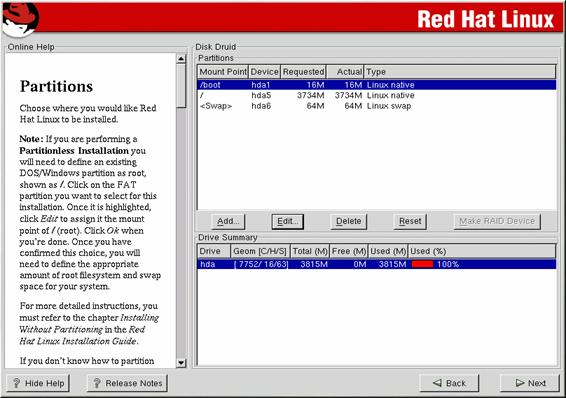Click the Requested column header
The image size is (566, 398).
pos(304,72)
